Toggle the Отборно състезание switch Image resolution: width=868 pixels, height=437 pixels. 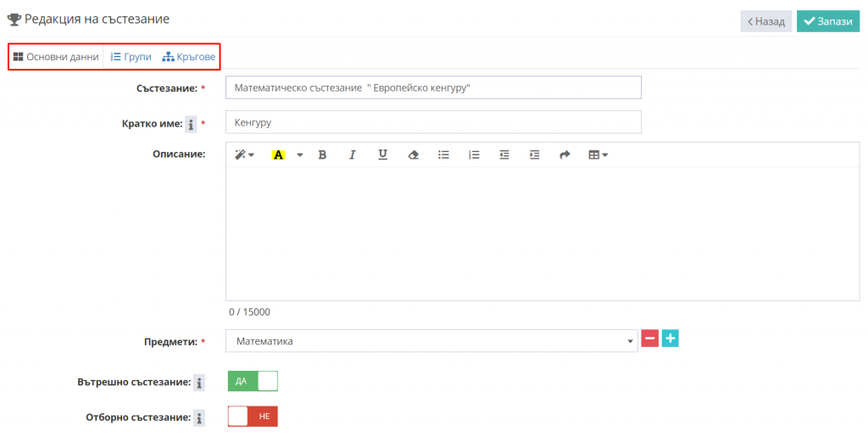pyautogui.click(x=253, y=417)
